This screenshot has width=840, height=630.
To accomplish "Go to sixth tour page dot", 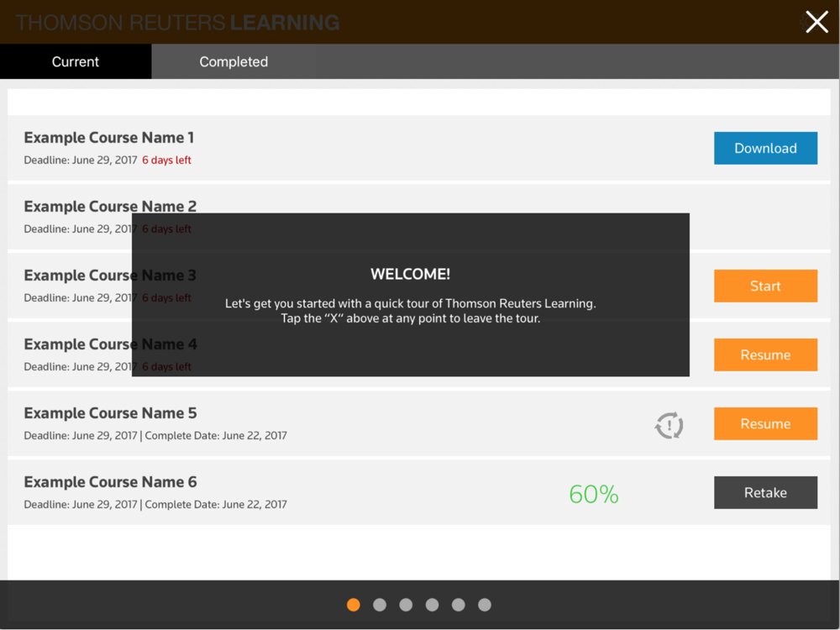I will tap(485, 605).
